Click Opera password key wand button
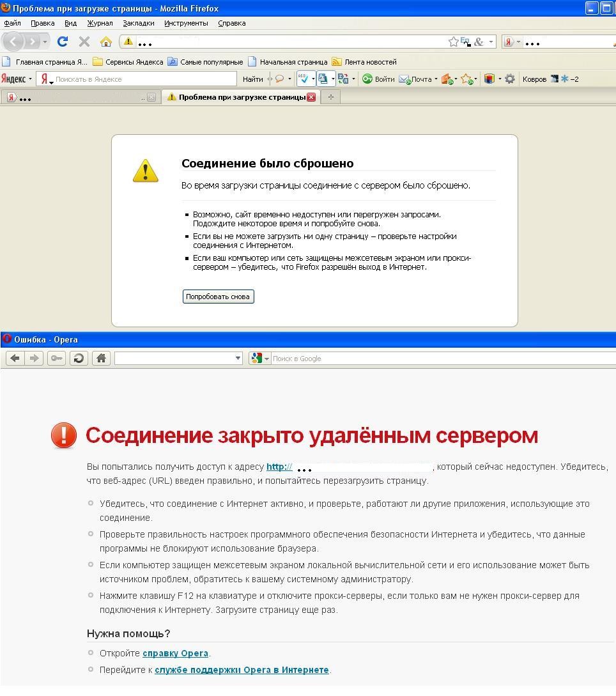 pyautogui.click(x=56, y=358)
